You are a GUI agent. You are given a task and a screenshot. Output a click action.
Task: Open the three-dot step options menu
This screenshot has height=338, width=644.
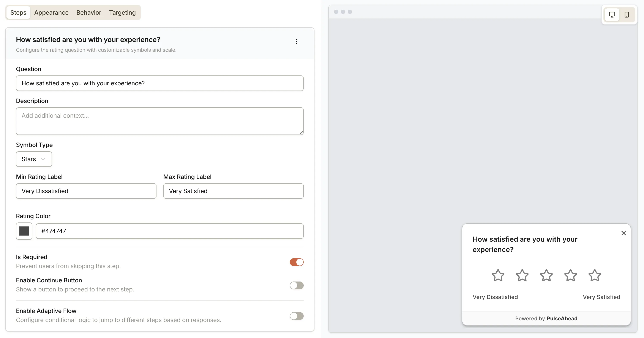pos(297,41)
